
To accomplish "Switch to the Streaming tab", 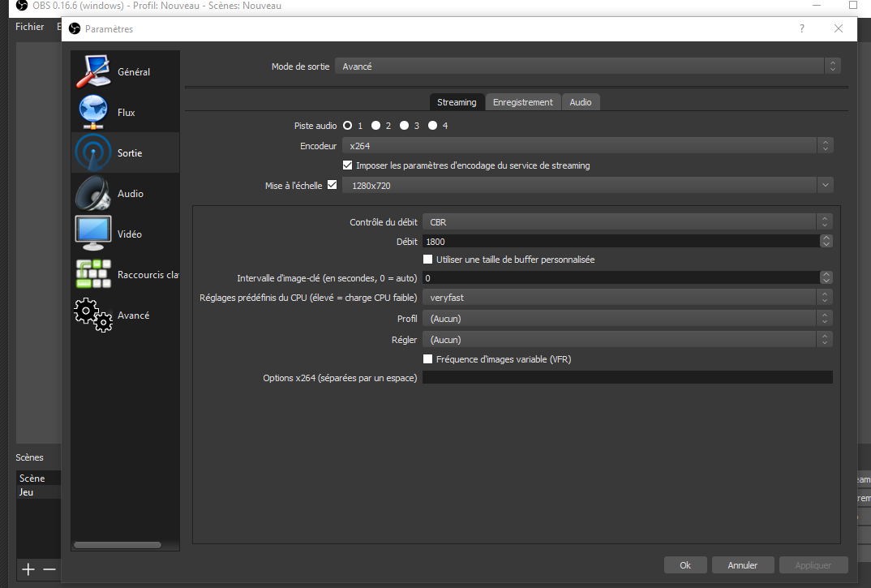I will click(457, 102).
